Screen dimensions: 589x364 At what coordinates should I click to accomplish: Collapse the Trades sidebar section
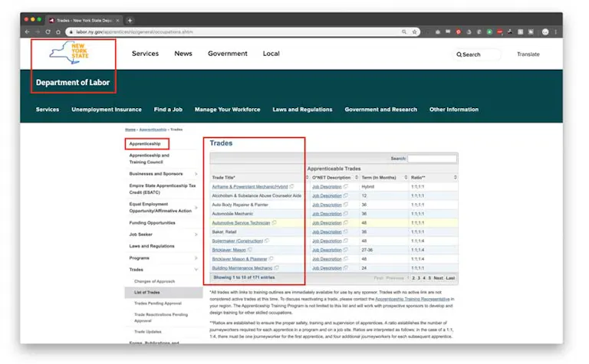[198, 270]
